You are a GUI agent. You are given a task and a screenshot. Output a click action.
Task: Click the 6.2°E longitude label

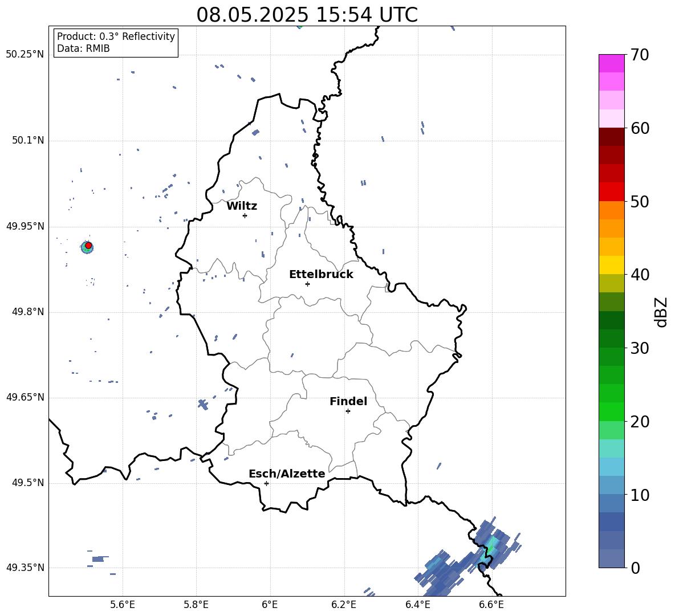[344, 605]
